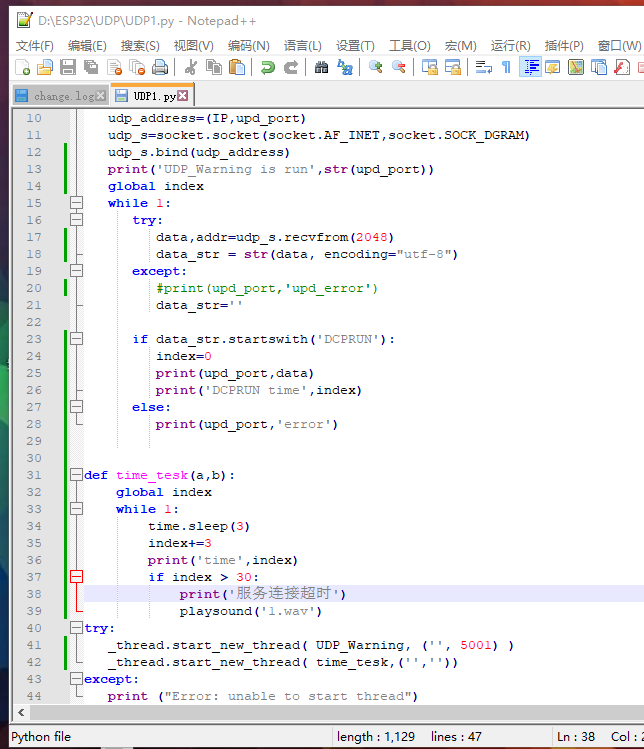Click the Open file toolbar icon

45,68
